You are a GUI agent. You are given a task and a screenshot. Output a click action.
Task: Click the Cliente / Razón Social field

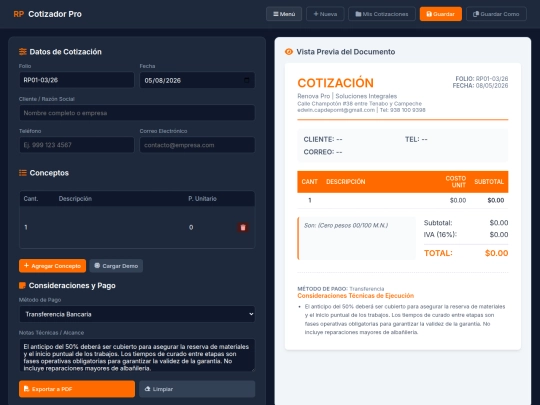click(137, 113)
